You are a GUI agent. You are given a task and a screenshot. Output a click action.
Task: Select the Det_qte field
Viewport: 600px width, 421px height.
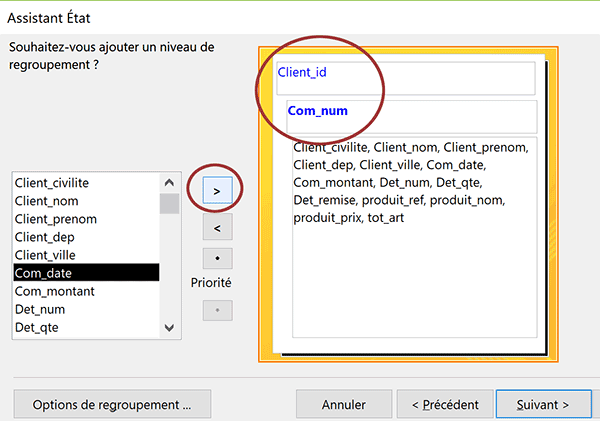86,327
